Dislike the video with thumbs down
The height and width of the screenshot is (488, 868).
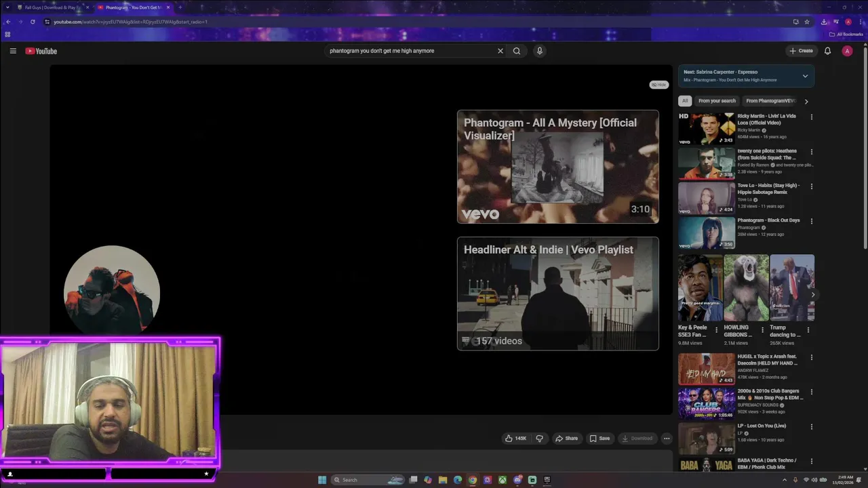pos(540,439)
